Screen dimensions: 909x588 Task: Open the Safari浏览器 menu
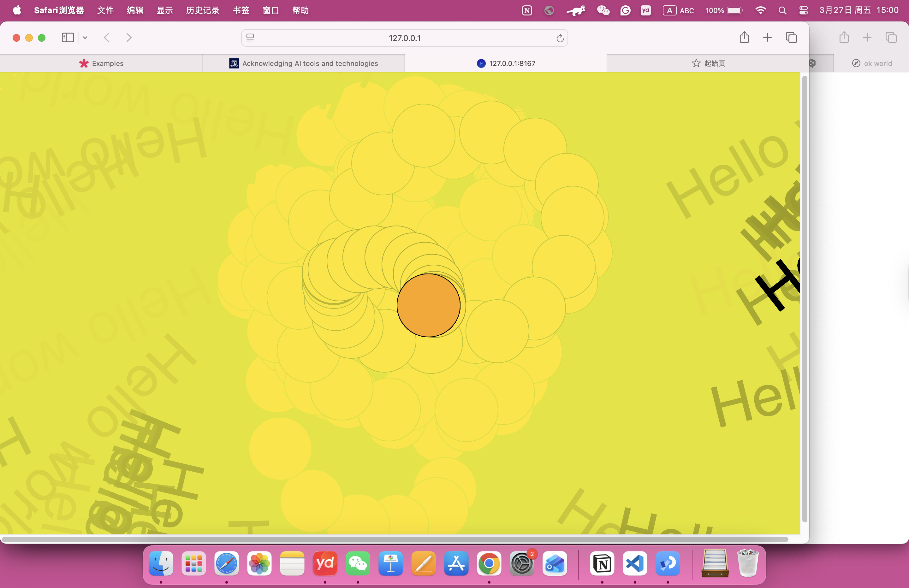pos(59,10)
